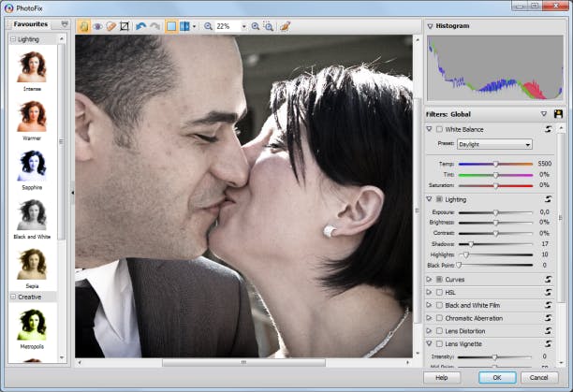Switch to split before/after view
Image resolution: width=573 pixels, height=392 pixels.
click(184, 26)
